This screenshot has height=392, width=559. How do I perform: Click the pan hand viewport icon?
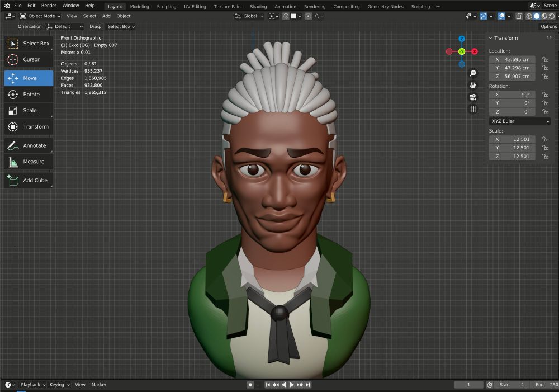(x=473, y=85)
